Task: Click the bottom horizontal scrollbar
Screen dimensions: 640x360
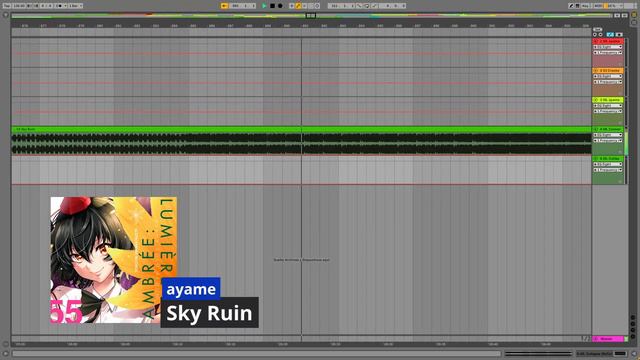Action: (256, 353)
